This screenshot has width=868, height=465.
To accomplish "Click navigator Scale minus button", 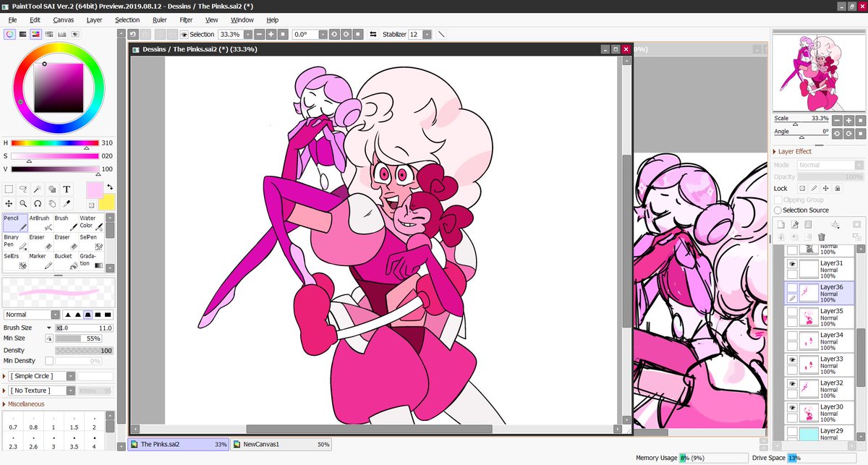I will [x=837, y=120].
